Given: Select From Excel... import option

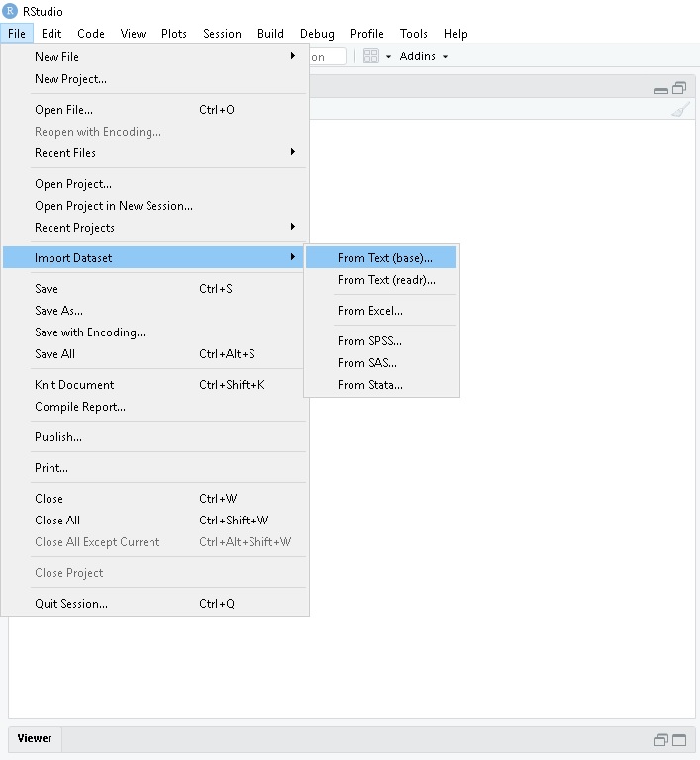Looking at the screenshot, I should pos(381,310).
